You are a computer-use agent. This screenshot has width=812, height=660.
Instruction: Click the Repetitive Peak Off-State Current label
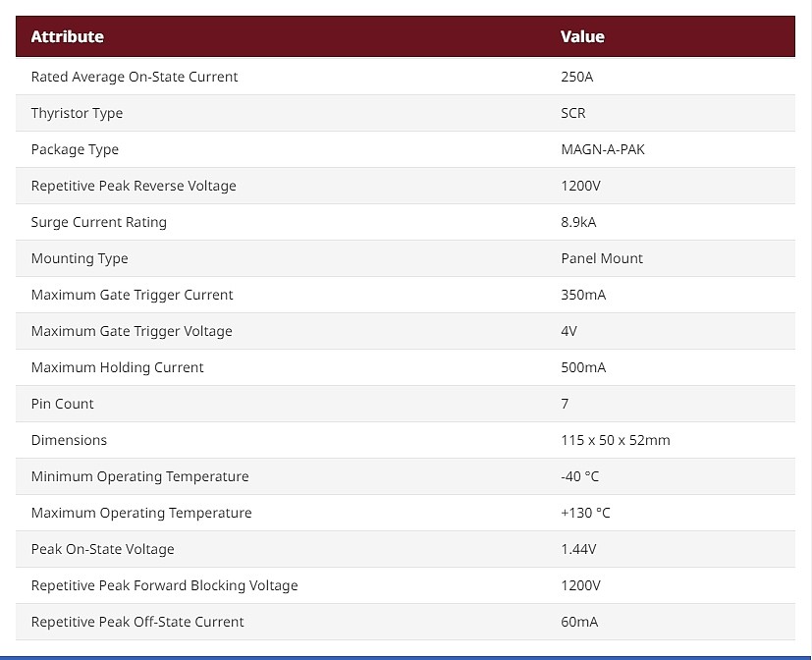click(x=137, y=622)
